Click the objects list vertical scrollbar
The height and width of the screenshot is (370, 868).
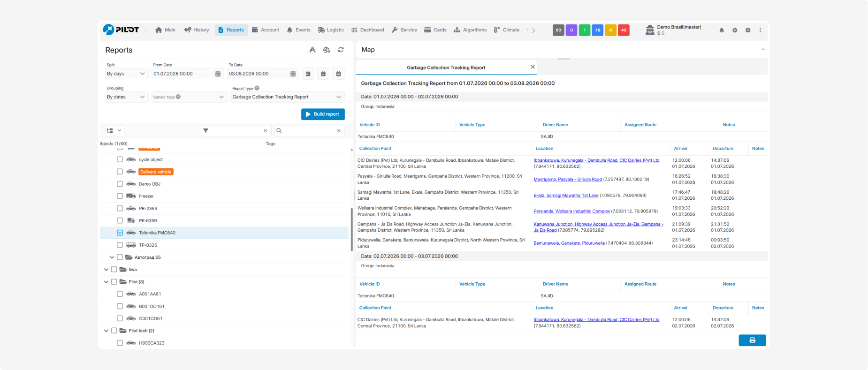(x=351, y=230)
